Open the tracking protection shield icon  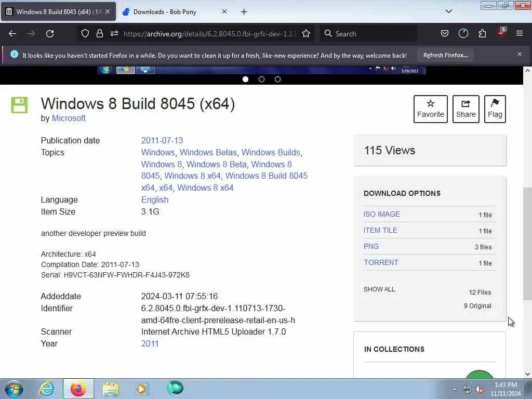(85, 33)
